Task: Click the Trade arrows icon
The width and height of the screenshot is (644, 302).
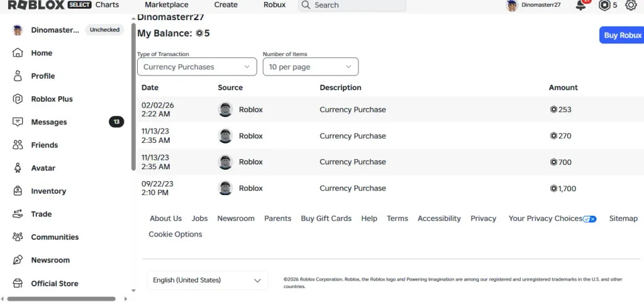Action: (x=18, y=214)
